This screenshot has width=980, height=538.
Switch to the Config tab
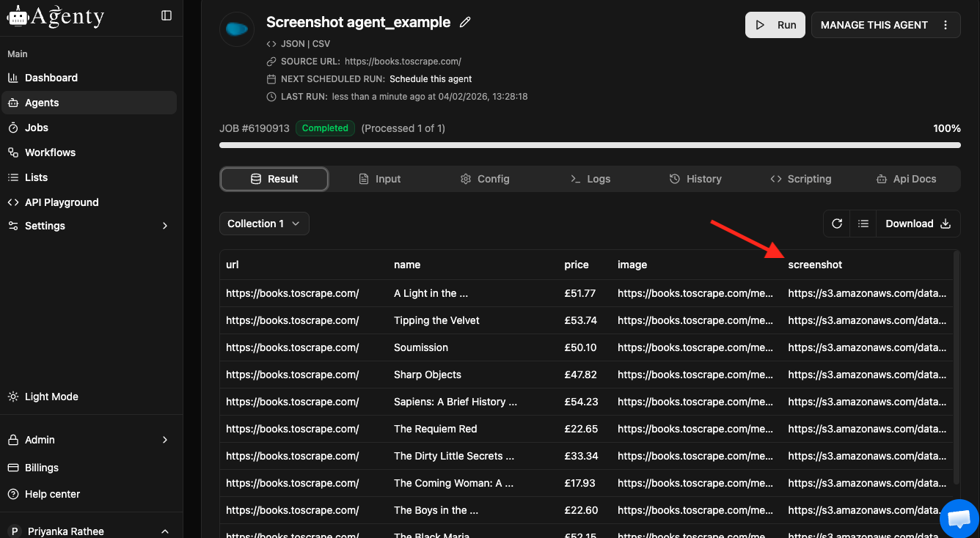pos(485,179)
